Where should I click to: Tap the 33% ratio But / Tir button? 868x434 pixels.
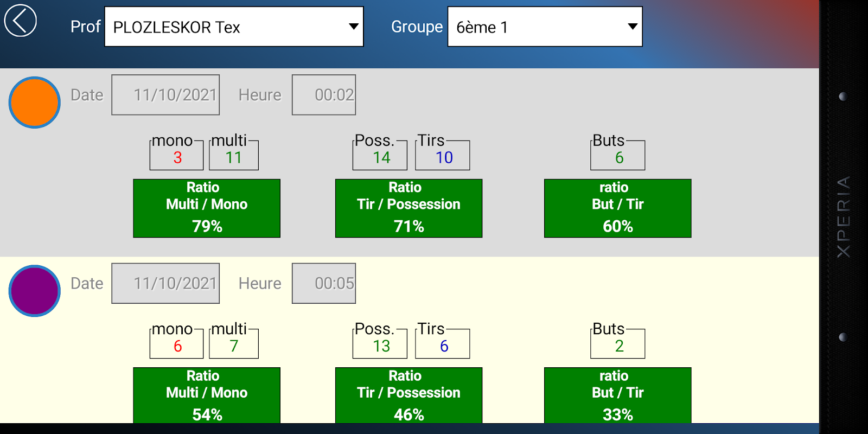coord(617,395)
